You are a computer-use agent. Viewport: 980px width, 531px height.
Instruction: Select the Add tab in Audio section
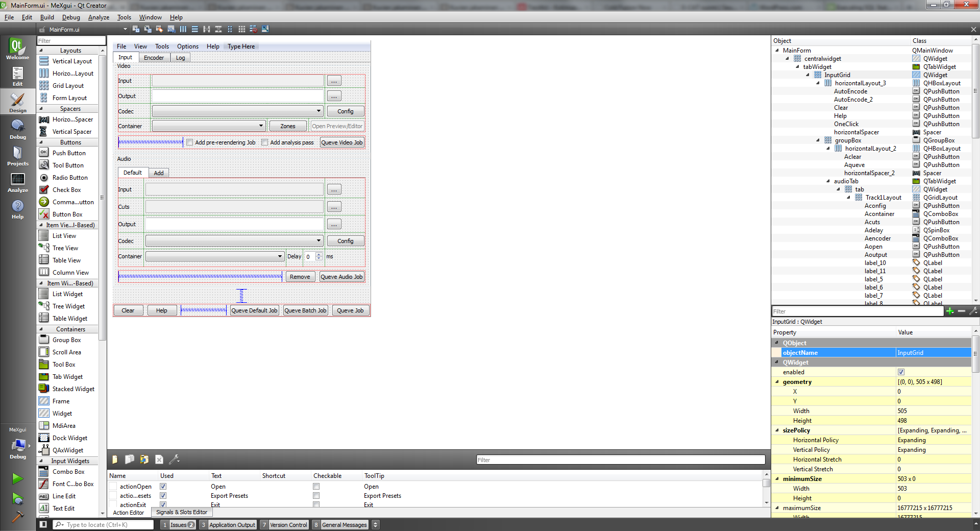click(x=159, y=173)
